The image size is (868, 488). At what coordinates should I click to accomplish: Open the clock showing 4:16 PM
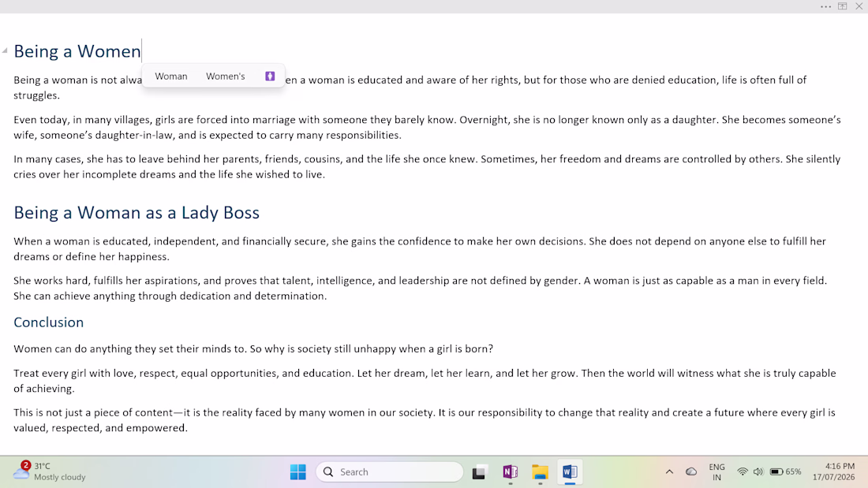(834, 471)
